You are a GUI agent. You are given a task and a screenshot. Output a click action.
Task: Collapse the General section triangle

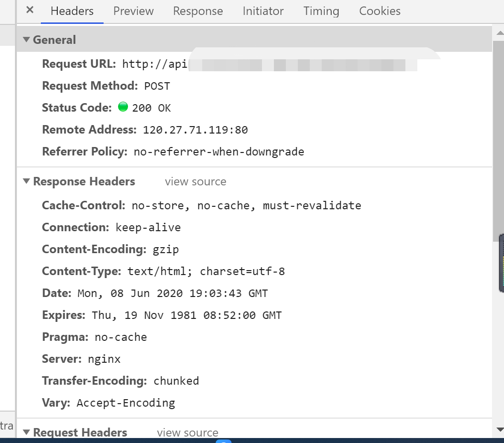click(26, 39)
